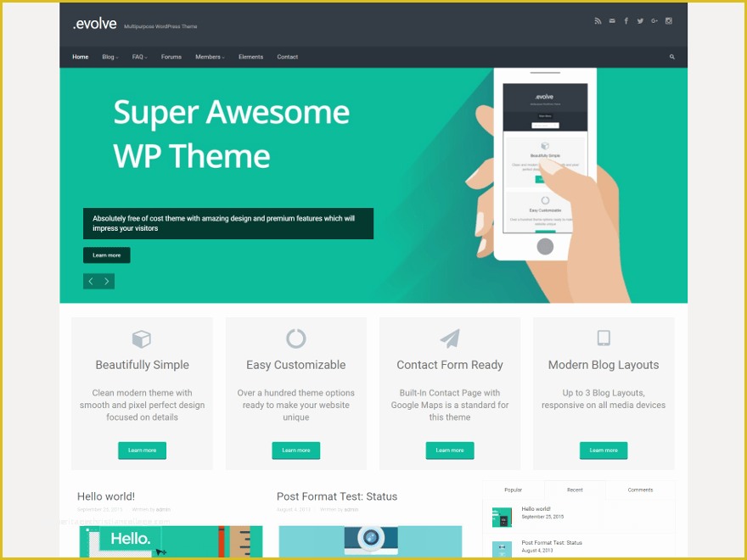Open the Contact menu item

[287, 57]
